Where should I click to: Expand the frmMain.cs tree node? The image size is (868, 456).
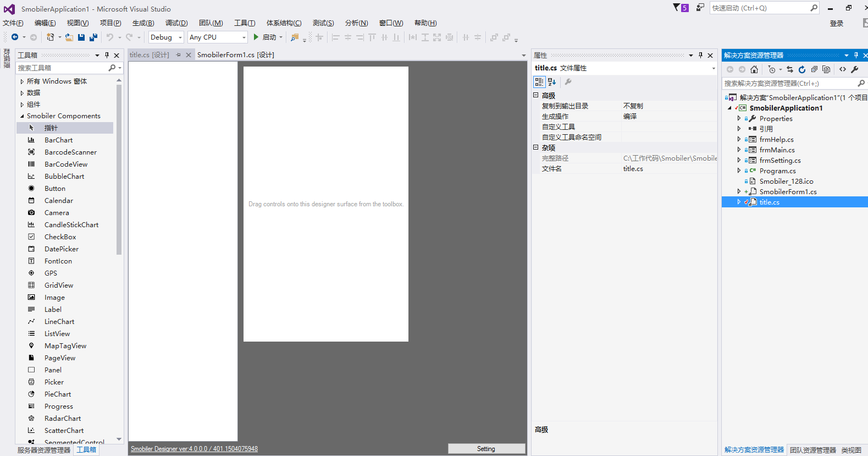coord(739,150)
